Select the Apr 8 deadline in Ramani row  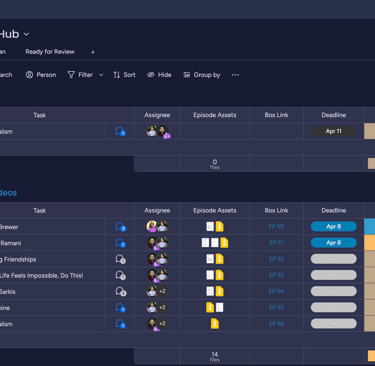pos(334,243)
